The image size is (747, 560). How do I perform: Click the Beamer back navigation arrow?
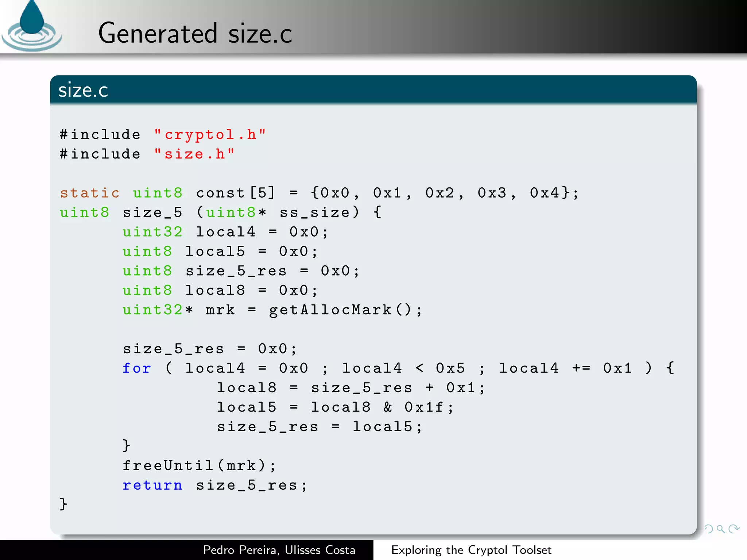coord(708,529)
